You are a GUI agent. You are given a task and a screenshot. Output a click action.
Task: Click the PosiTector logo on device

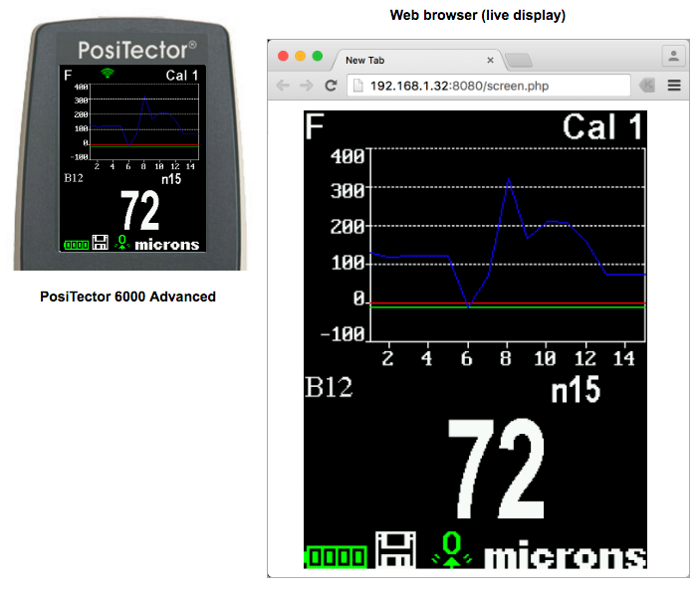(x=137, y=50)
